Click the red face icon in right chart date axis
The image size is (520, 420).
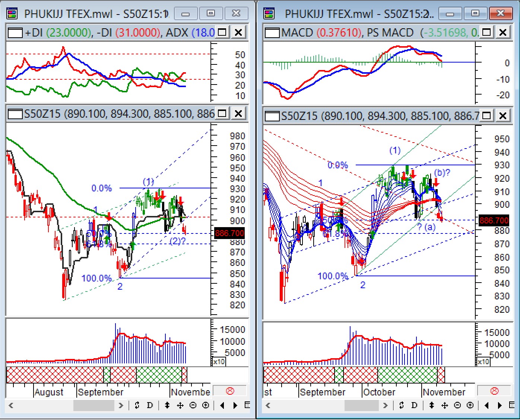(x=495, y=391)
